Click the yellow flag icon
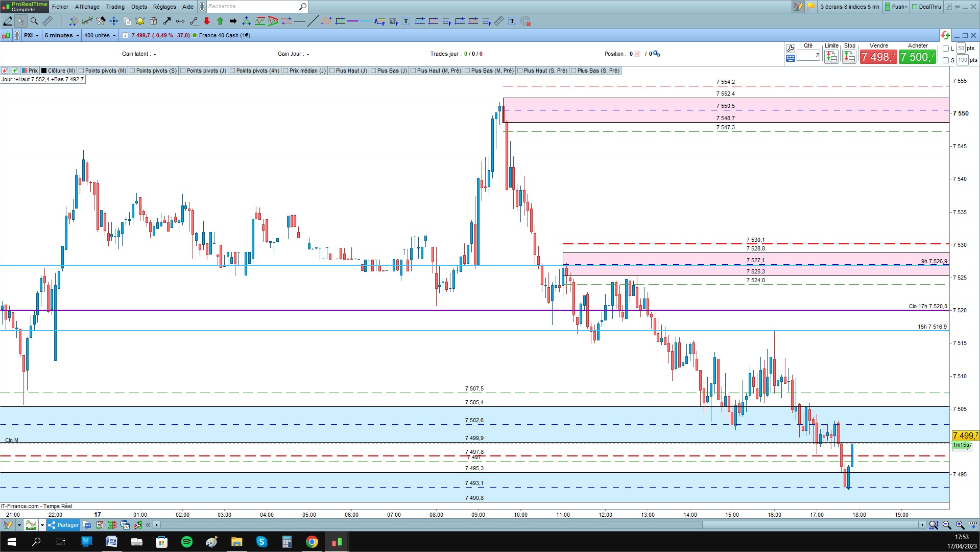 point(811,7)
